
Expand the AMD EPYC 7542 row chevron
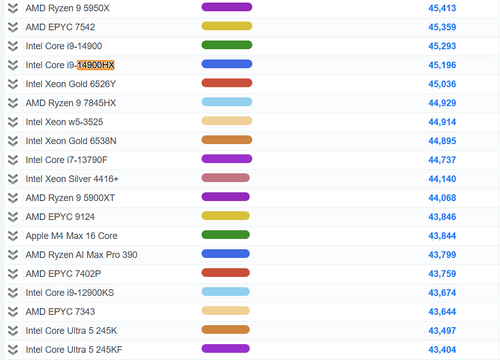point(13,27)
